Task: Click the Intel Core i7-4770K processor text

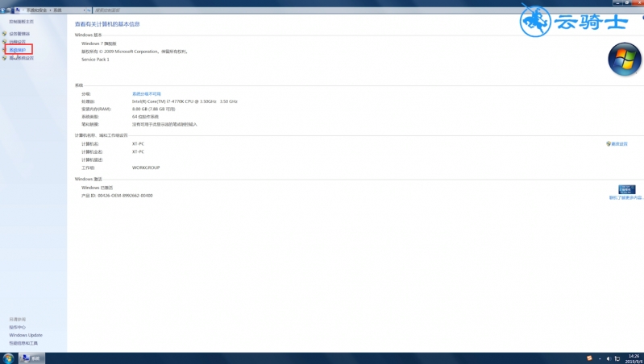Action: [185, 101]
